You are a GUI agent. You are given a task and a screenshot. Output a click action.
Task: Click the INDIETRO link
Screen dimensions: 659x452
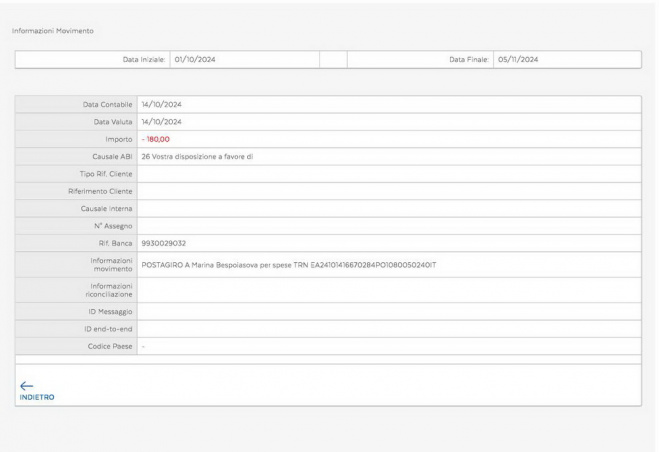tap(37, 396)
